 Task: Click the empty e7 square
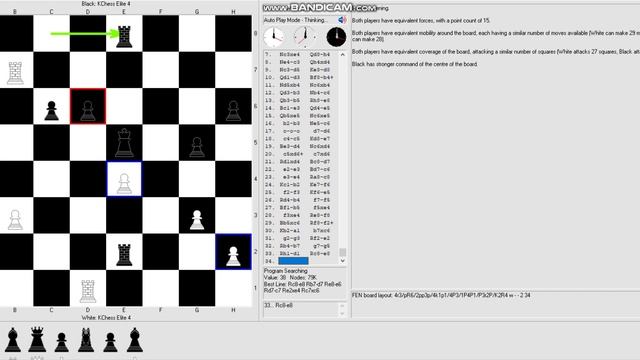(124, 70)
